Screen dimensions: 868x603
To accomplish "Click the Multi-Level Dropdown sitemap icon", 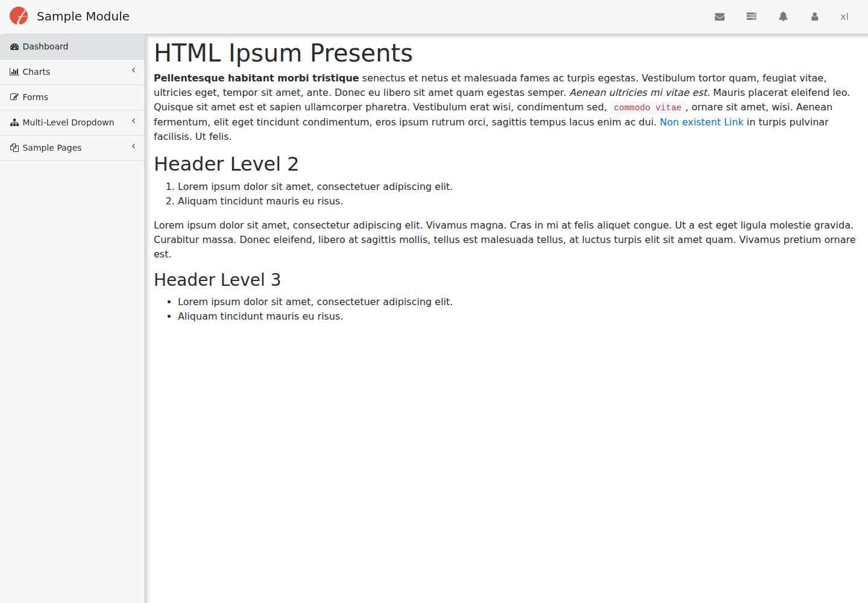I will (x=14, y=122).
